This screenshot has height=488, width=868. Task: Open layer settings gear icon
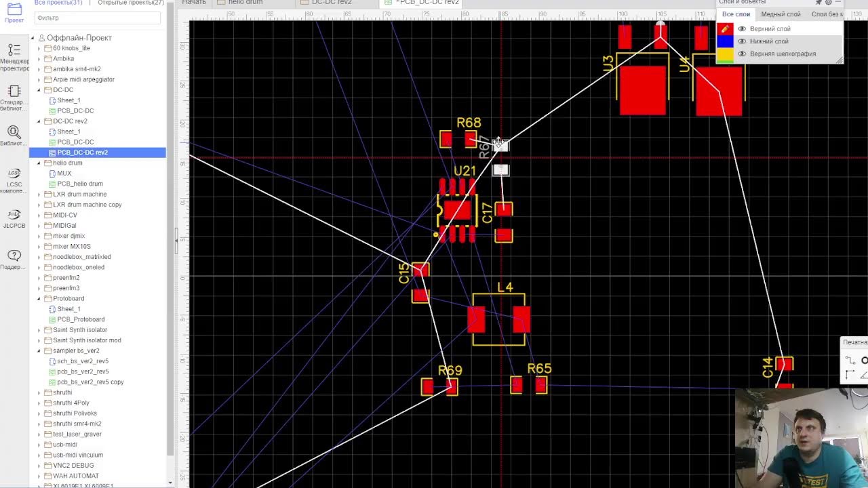pos(828,3)
